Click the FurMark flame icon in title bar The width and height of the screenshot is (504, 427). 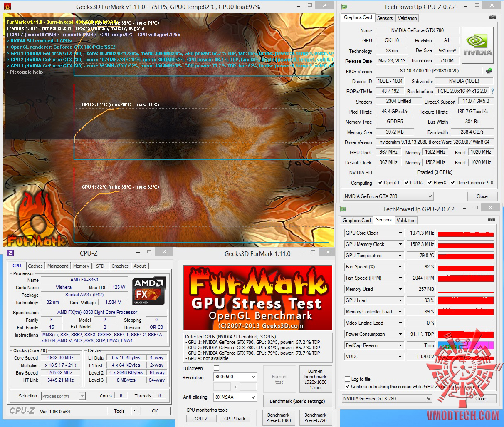tap(7, 7)
